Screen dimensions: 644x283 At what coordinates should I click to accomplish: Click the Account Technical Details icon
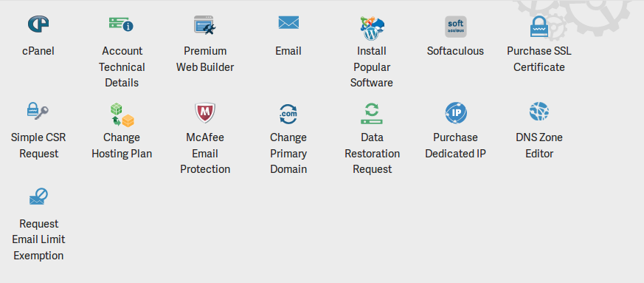[x=121, y=24]
